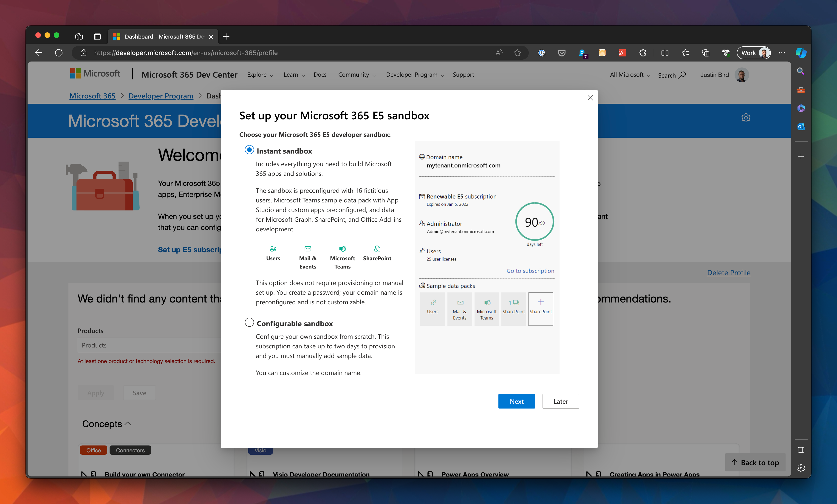Image resolution: width=837 pixels, height=504 pixels.
Task: Open browser Settings and more menu
Action: pyautogui.click(x=782, y=53)
